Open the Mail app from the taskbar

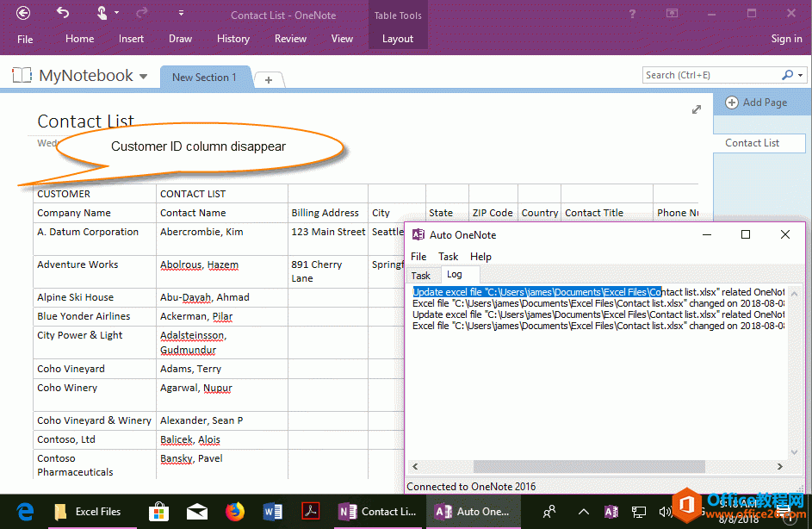click(x=197, y=511)
